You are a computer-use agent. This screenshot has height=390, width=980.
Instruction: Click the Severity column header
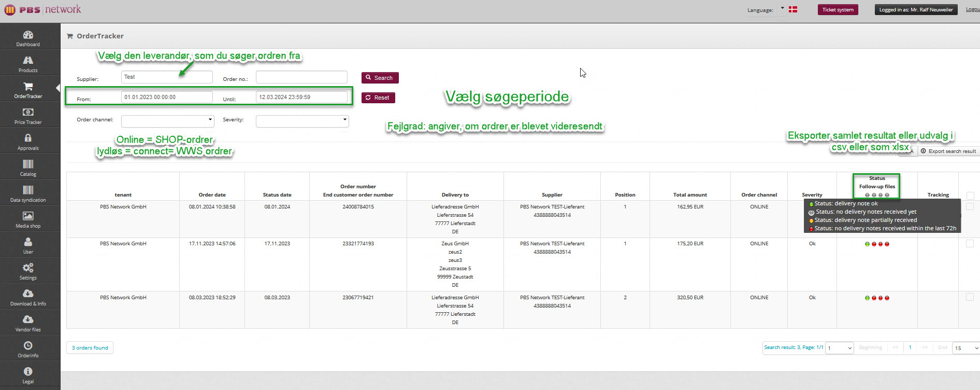812,195
